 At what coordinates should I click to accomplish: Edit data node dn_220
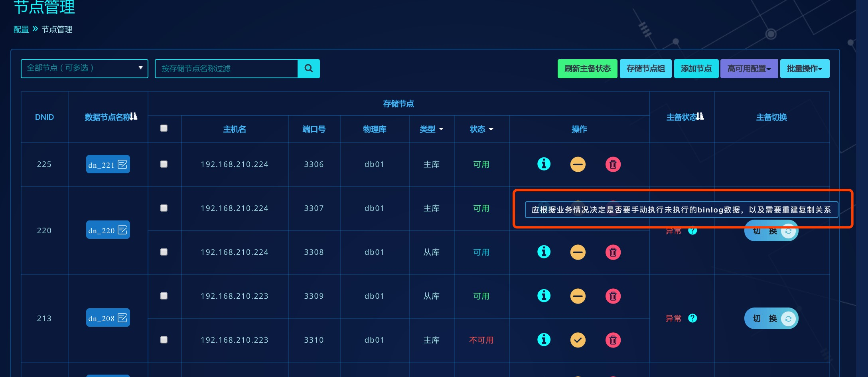(122, 230)
